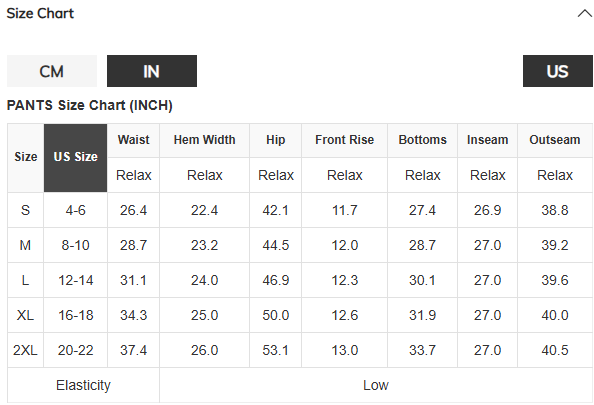Click the Hem Width column header
The image size is (594, 405).
[x=205, y=140]
